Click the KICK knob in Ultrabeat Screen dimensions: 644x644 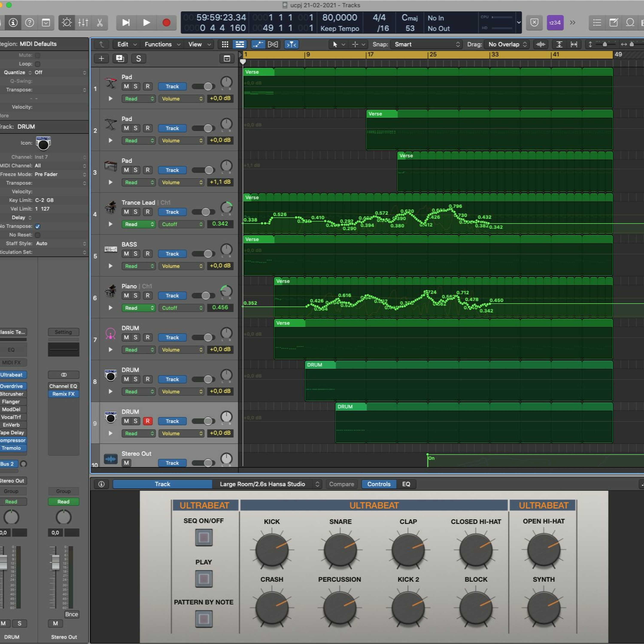pos(272,550)
